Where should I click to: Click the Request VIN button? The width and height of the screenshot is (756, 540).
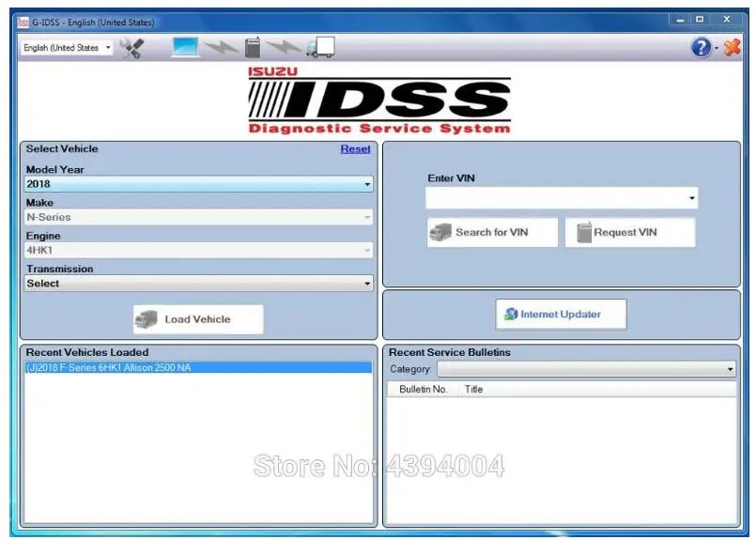pos(630,232)
